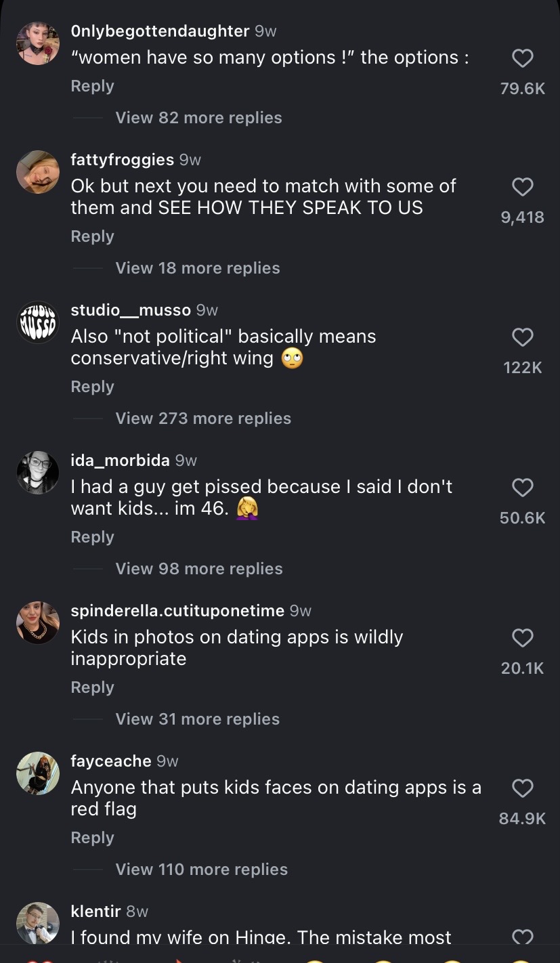Reply to Onlybegottendaughter's comment
This screenshot has height=963, width=560.
[92, 87]
